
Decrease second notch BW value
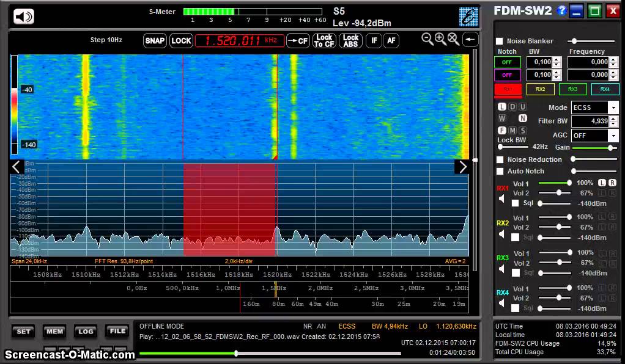557,78
